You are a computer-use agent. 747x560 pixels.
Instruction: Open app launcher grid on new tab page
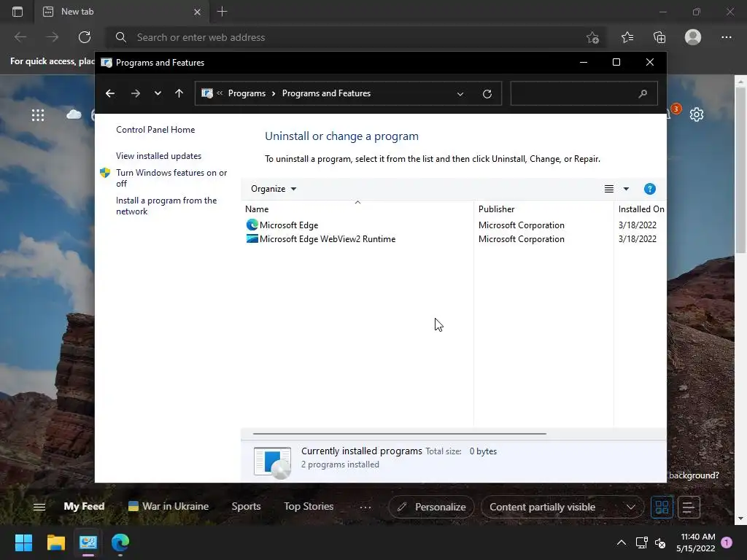click(x=38, y=114)
